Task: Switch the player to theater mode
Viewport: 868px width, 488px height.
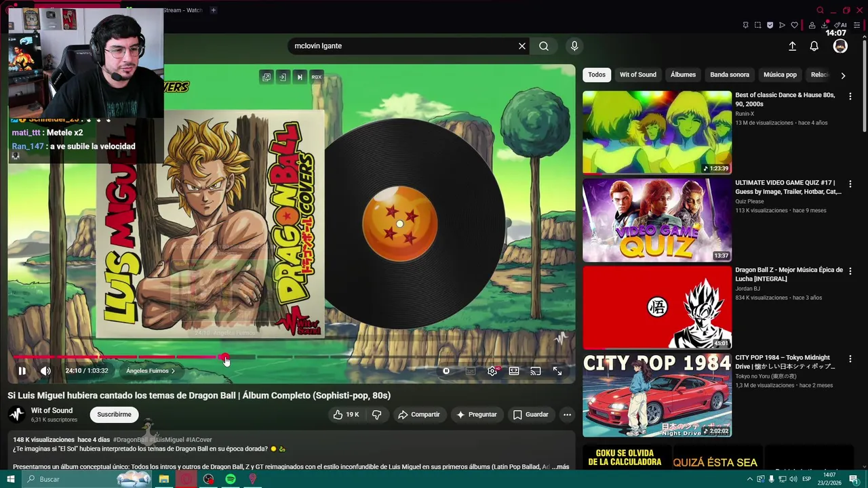Action: (514, 371)
